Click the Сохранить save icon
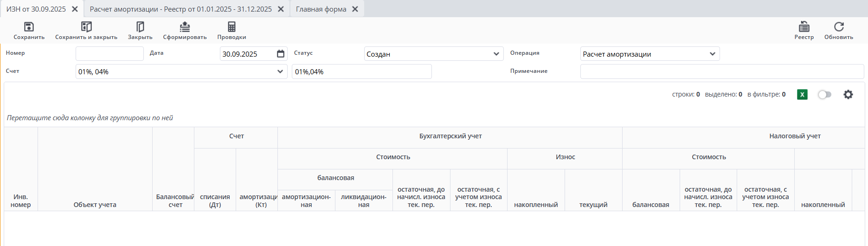 click(29, 27)
